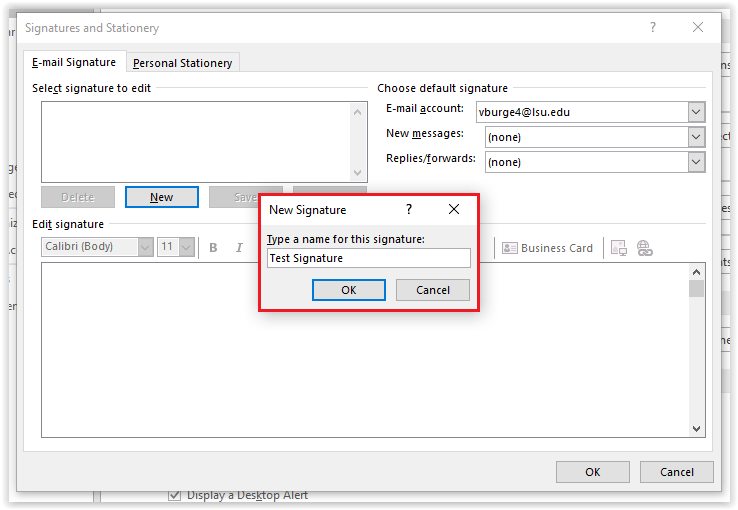Click the Delete signature button
Screen dimensions: 738x510
[x=78, y=197]
